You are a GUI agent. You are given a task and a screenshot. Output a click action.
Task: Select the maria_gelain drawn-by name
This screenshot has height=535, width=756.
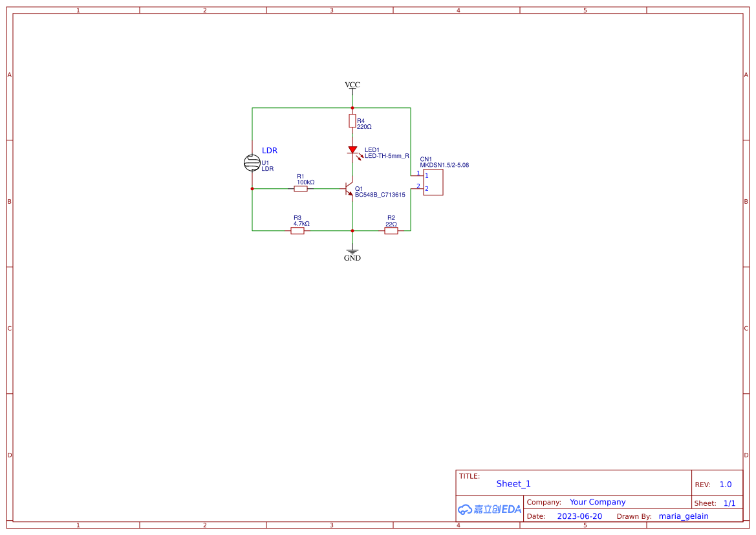tap(684, 516)
